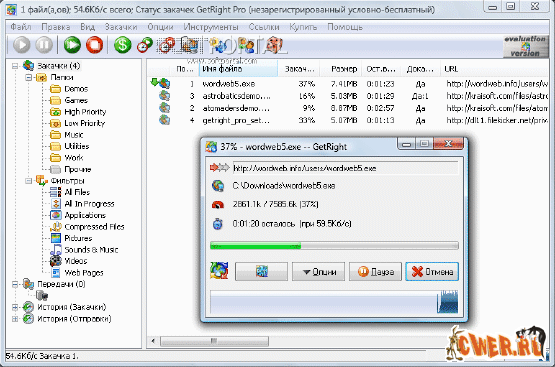The image size is (555, 367).
Task: Expand История (Отправки) node
Action: tap(15, 319)
